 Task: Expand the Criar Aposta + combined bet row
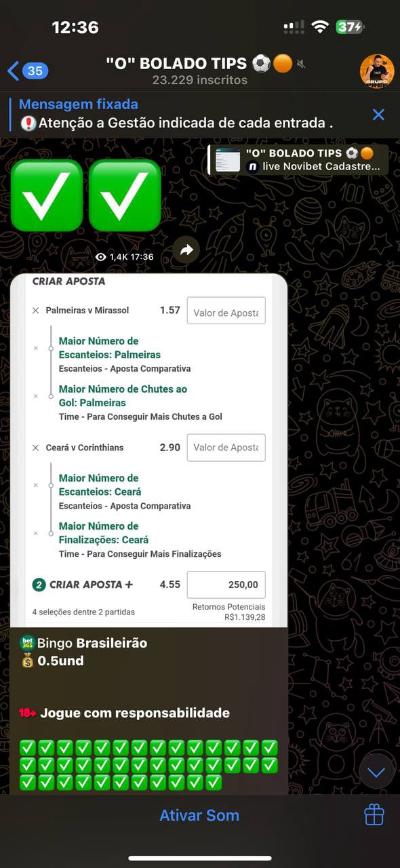(x=83, y=585)
